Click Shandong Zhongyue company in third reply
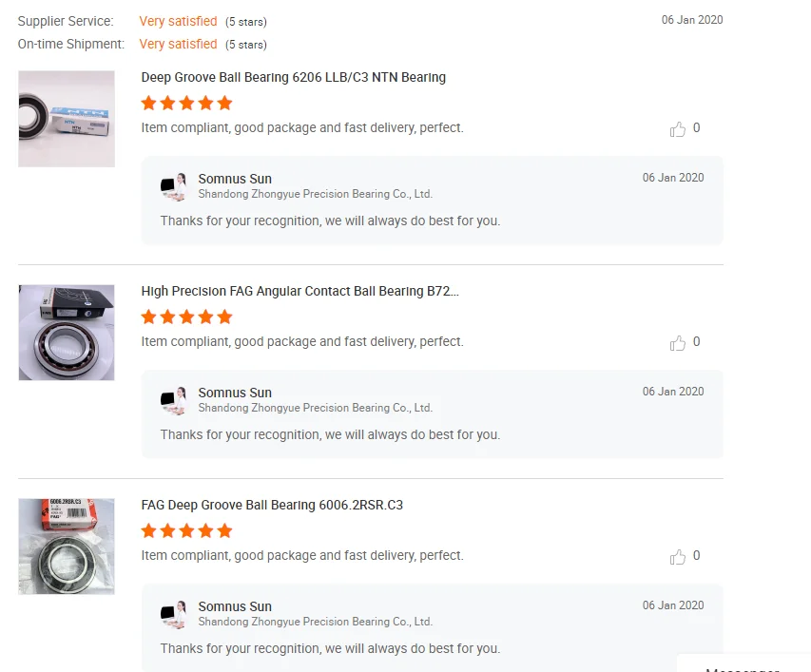This screenshot has width=811, height=672. point(315,622)
